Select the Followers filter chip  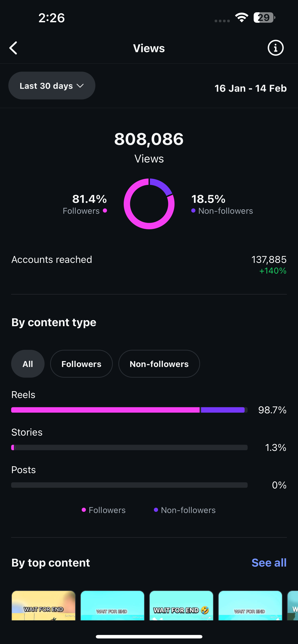(x=81, y=364)
